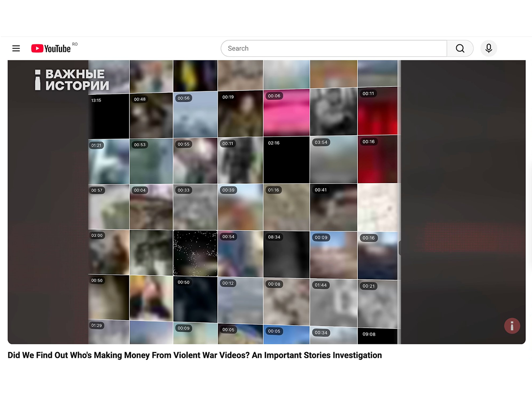Click the thumbnail timestamped 01:44
Image resolution: width=532 pixels, height=399 pixels.
333,301
